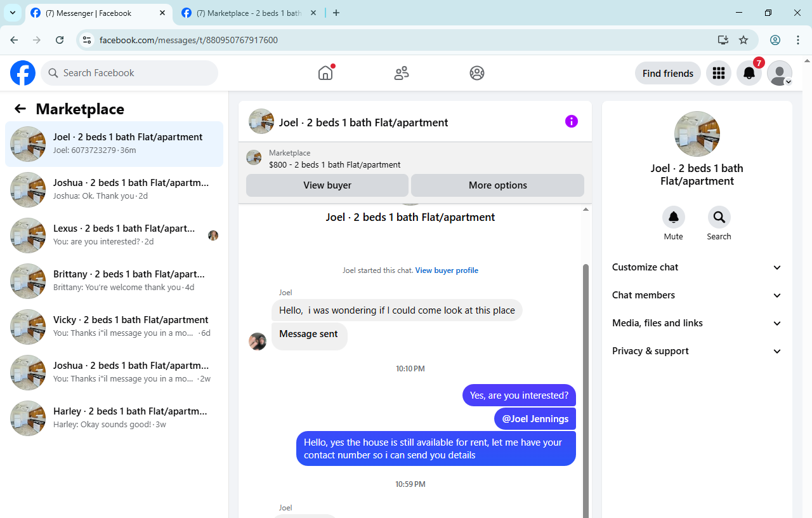The width and height of the screenshot is (812, 518).
Task: Open site information icon in address bar
Action: pyautogui.click(x=88, y=40)
